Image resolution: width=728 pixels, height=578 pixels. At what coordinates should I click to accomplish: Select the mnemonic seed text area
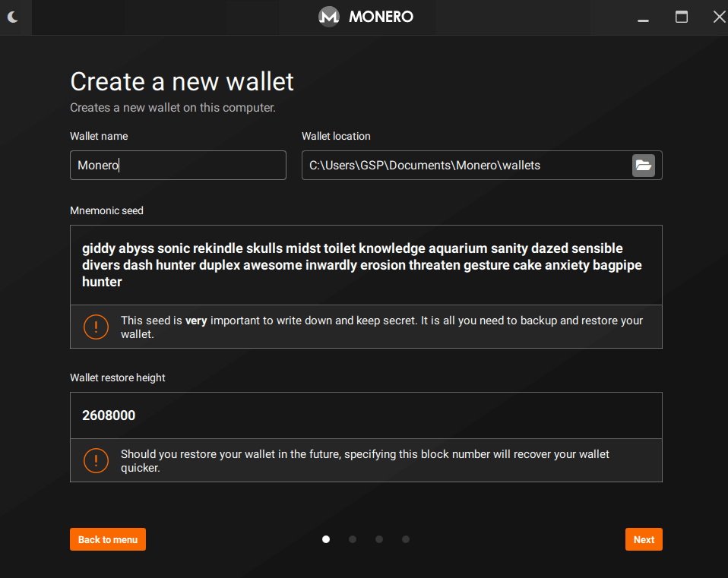click(366, 264)
